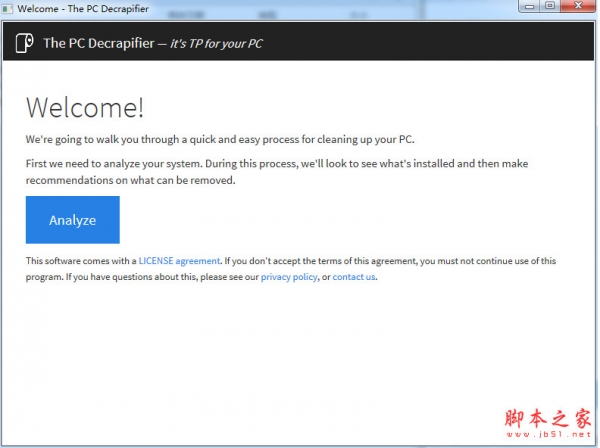Click the Welcome! heading text
Image resolution: width=600 pixels, height=448 pixels.
85,108
